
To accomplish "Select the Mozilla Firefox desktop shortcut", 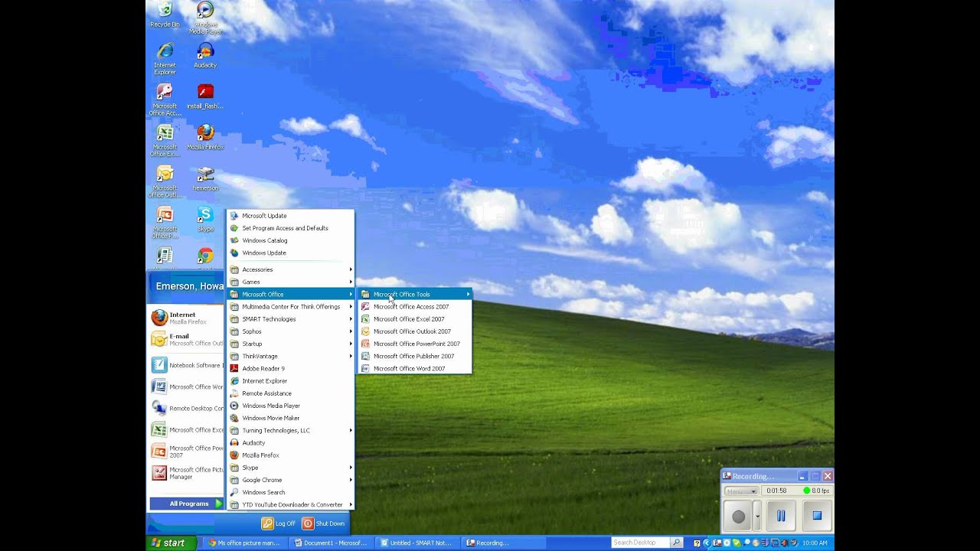I will (205, 137).
